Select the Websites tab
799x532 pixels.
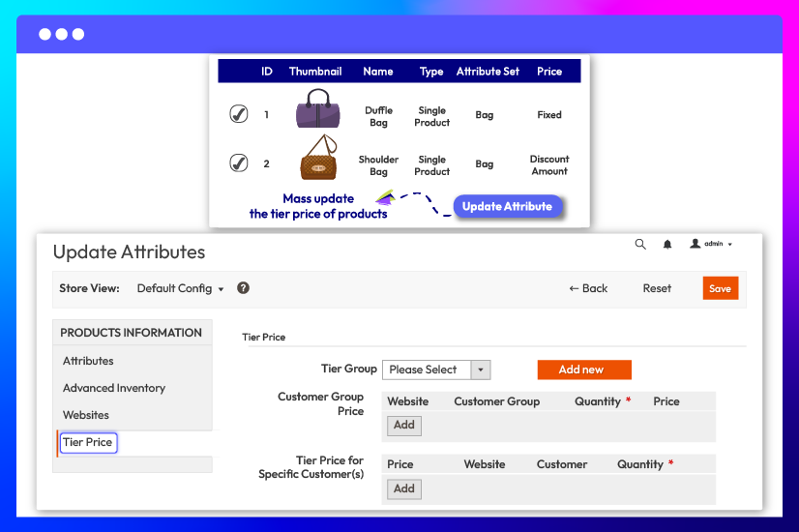pos(85,415)
